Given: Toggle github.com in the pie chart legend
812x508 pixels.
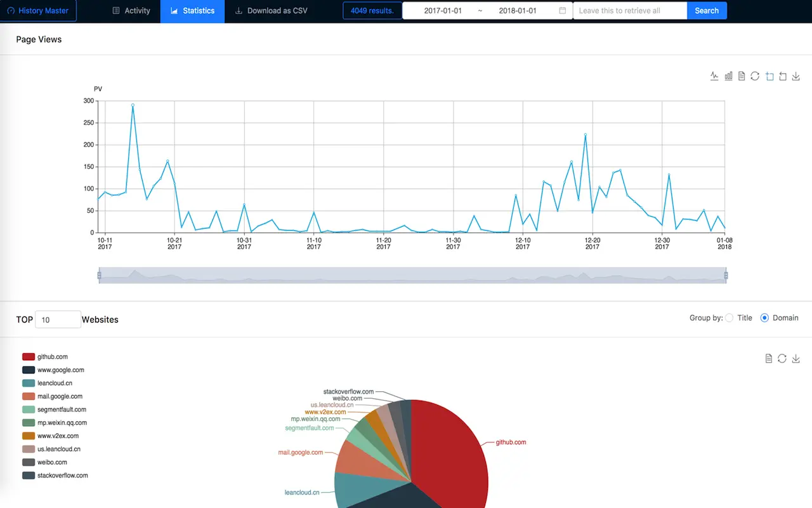Looking at the screenshot, I should click(x=46, y=356).
